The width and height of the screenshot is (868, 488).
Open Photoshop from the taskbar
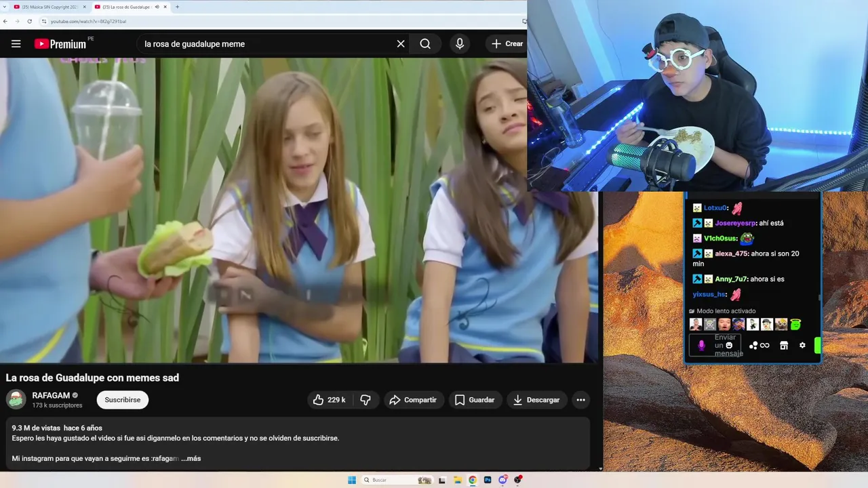(488, 480)
